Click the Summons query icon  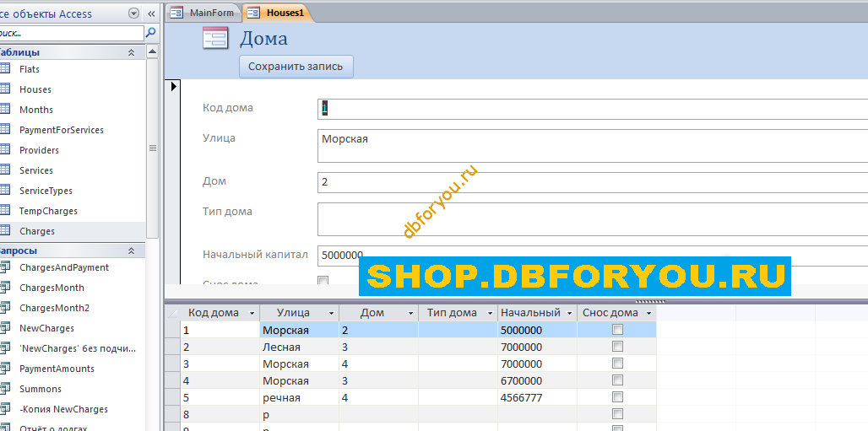pyautogui.click(x=5, y=389)
